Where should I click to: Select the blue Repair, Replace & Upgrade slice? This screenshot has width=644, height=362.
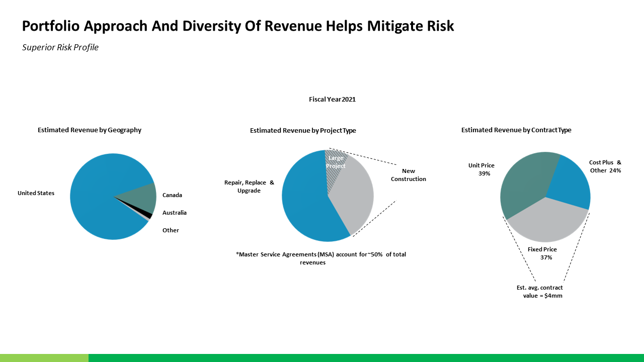304,201
